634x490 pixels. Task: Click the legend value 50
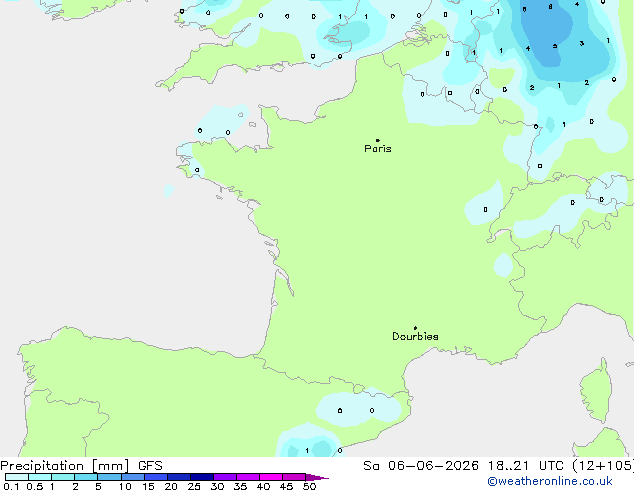tap(309, 486)
